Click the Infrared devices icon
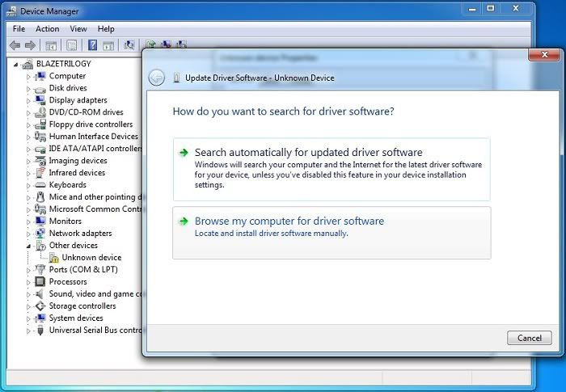Screen dimensions: 566x392 [x=40, y=173]
